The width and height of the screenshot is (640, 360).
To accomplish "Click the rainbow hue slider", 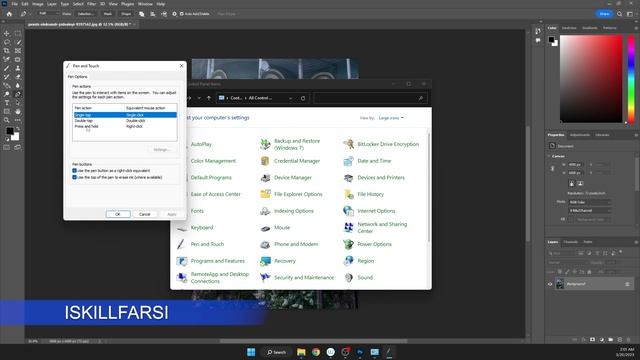I will pos(631,79).
